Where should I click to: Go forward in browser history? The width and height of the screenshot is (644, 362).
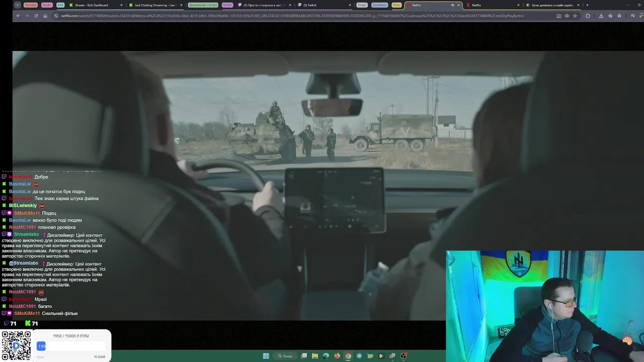tap(27, 16)
